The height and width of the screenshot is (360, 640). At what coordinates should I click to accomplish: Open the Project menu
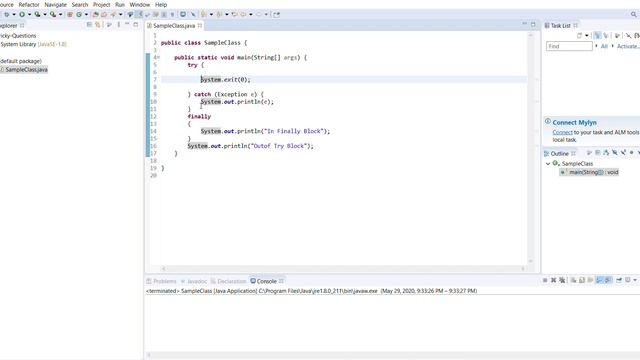tap(101, 4)
